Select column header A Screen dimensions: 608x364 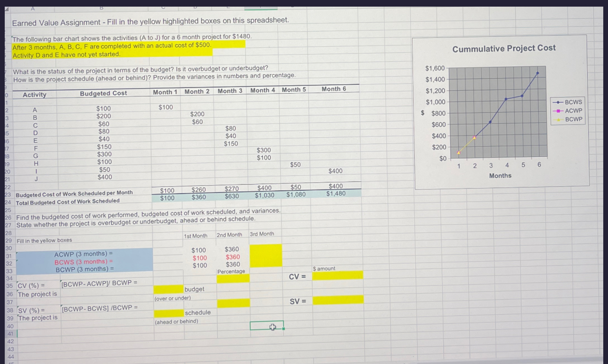33,7
